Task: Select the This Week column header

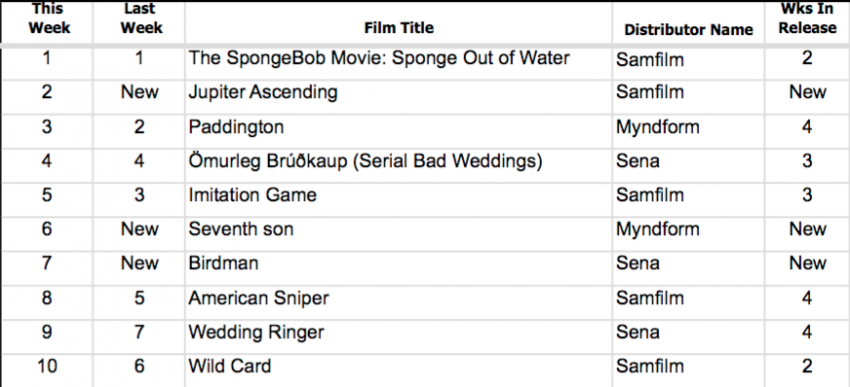Action: point(47,18)
